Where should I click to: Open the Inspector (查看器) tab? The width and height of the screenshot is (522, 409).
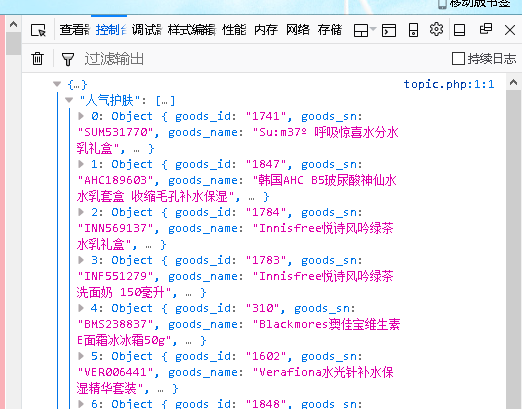pos(75,30)
